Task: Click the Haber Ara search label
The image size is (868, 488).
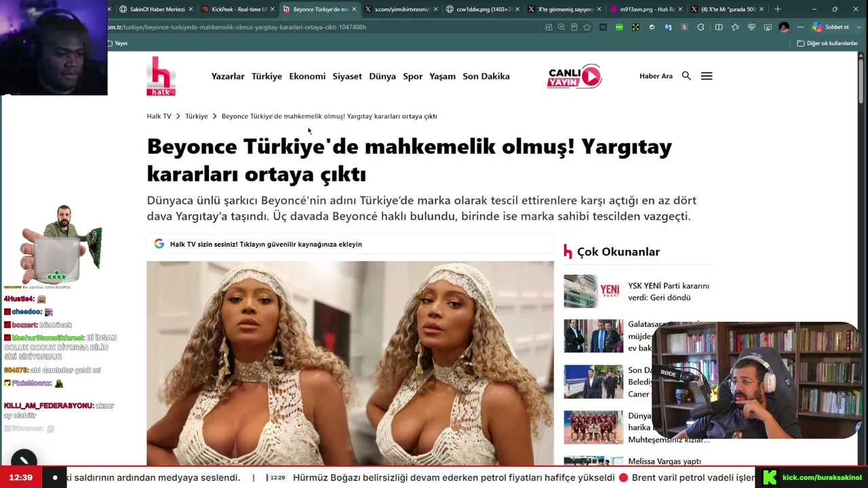Action: [656, 76]
